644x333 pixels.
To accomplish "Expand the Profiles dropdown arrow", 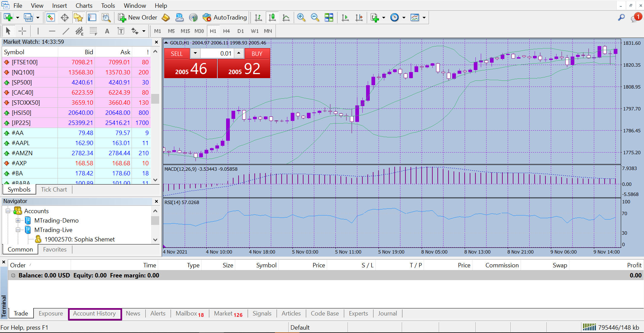I will pos(38,18).
